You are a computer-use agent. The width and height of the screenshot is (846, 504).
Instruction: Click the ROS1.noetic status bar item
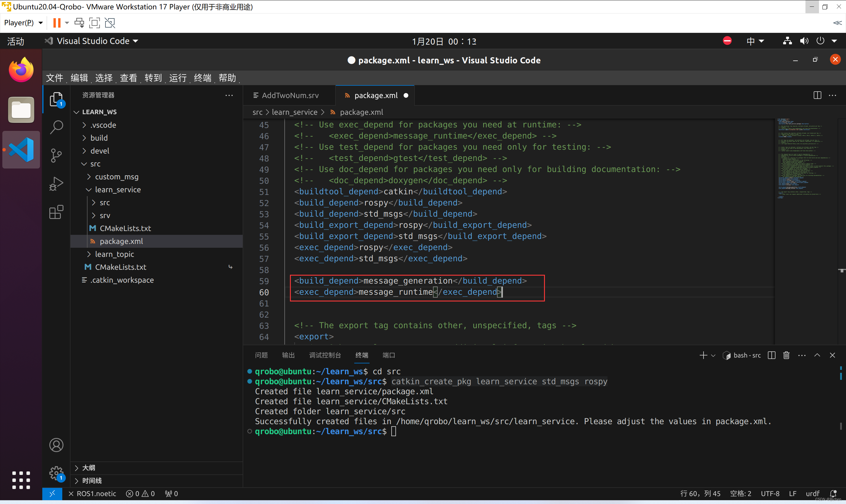tap(92, 493)
